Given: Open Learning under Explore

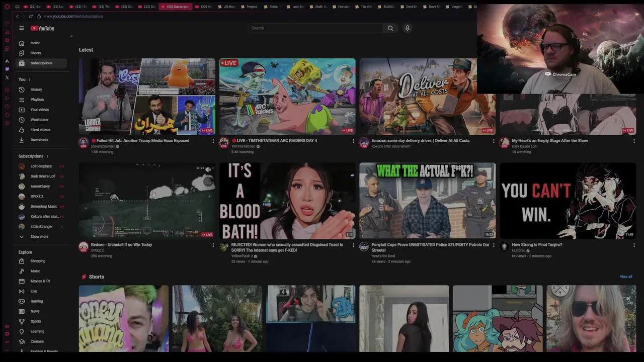Looking at the screenshot, I should (x=42, y=331).
